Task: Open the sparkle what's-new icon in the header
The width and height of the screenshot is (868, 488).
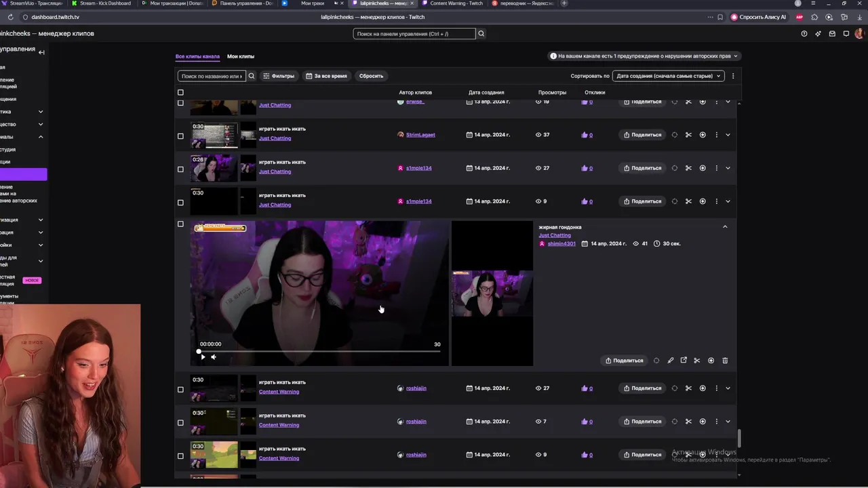Action: [x=818, y=33]
